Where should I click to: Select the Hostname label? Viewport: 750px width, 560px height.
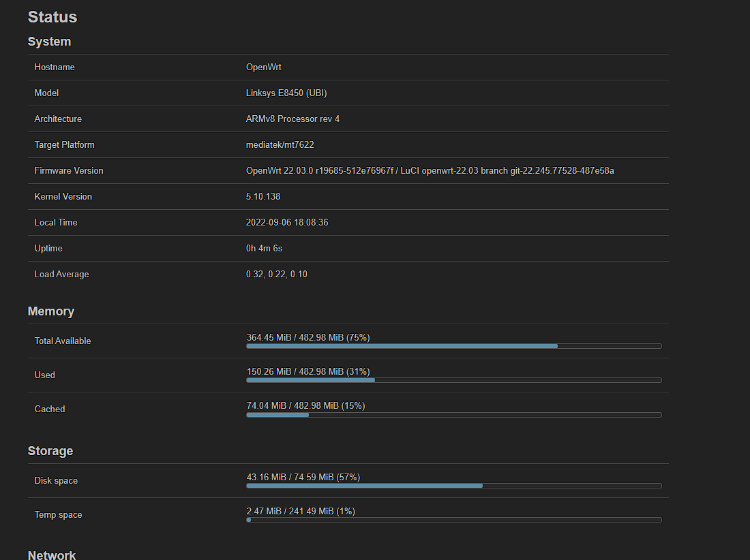(x=55, y=67)
